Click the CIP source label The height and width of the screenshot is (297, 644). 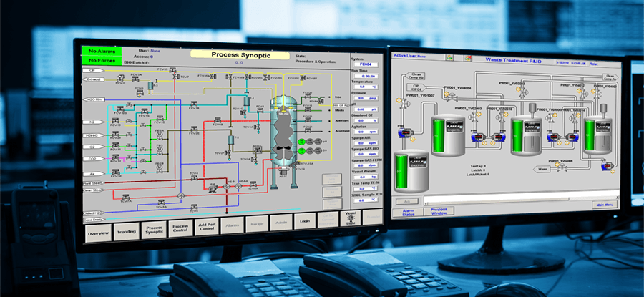click(93, 70)
